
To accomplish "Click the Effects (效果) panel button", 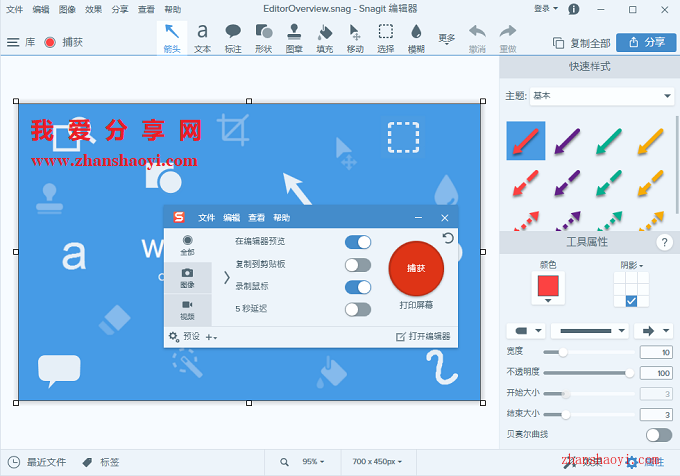I will coord(582,462).
